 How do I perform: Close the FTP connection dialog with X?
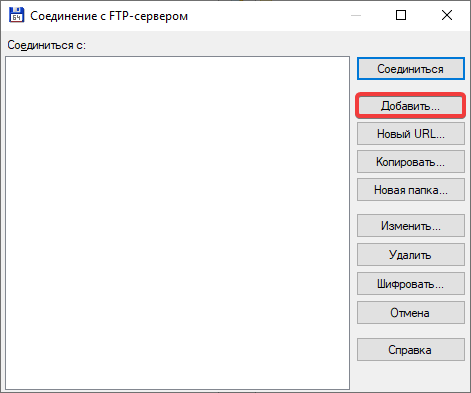(447, 15)
